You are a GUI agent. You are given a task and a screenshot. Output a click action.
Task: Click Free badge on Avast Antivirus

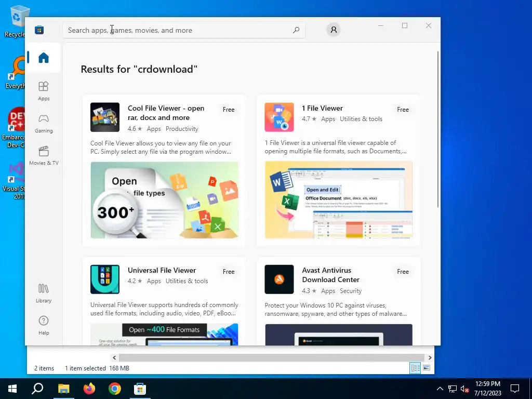click(403, 272)
